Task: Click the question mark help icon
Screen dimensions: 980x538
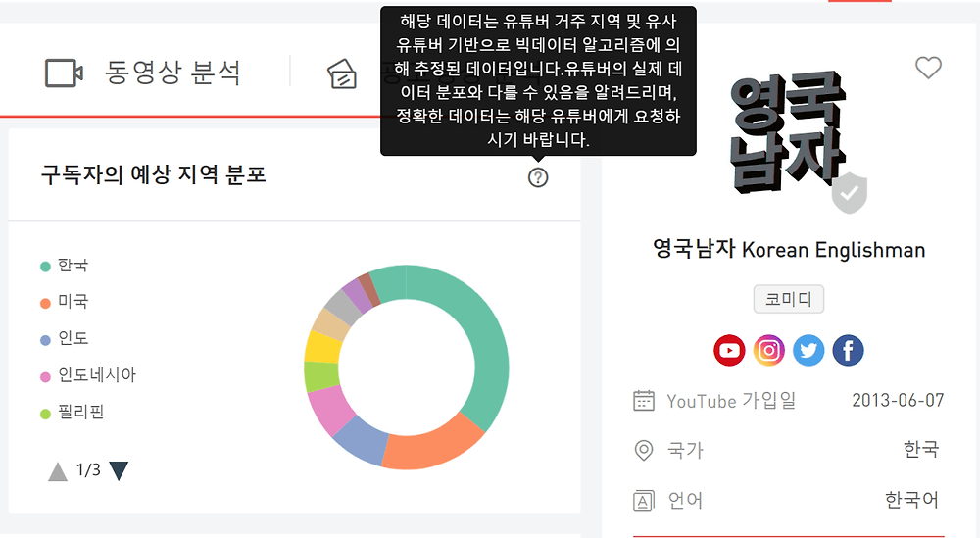Action: pyautogui.click(x=538, y=177)
